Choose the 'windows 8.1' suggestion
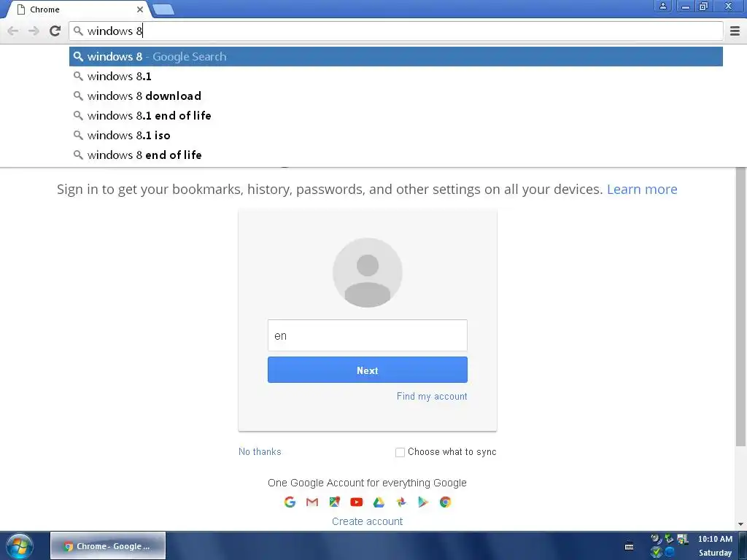 tap(396, 76)
